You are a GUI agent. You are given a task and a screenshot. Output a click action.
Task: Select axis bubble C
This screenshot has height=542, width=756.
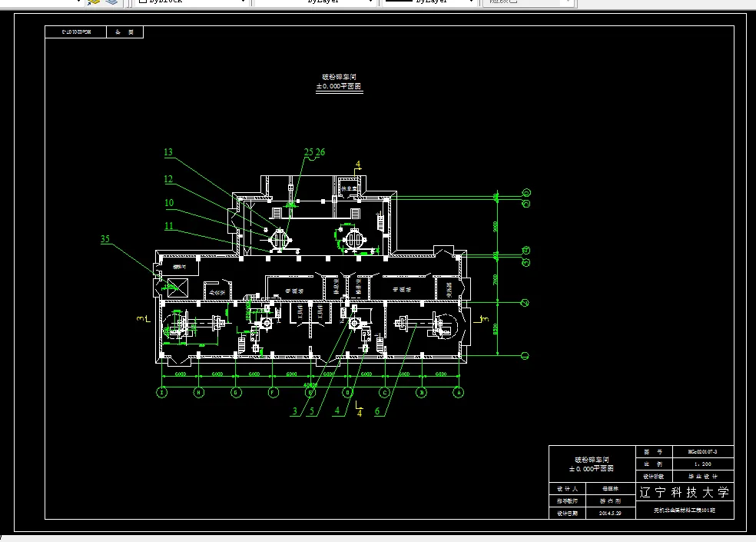(x=384, y=392)
